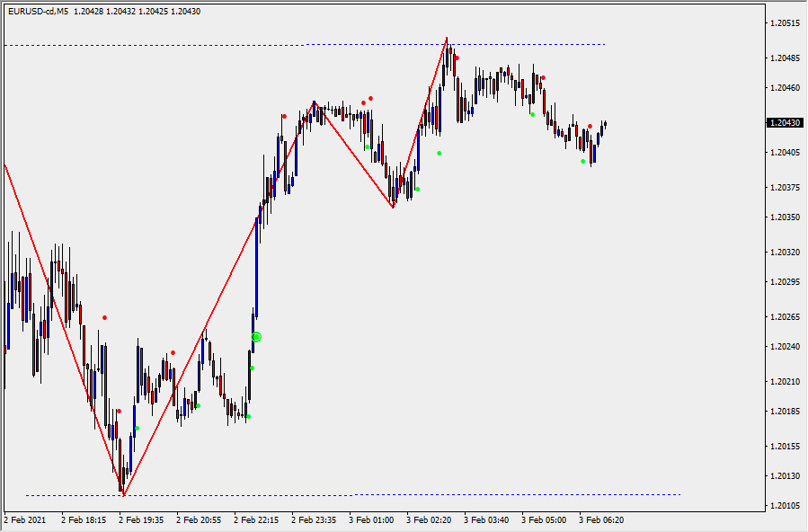Click the rightmost green dot signal
This screenshot has height=532, width=808.
click(x=582, y=161)
